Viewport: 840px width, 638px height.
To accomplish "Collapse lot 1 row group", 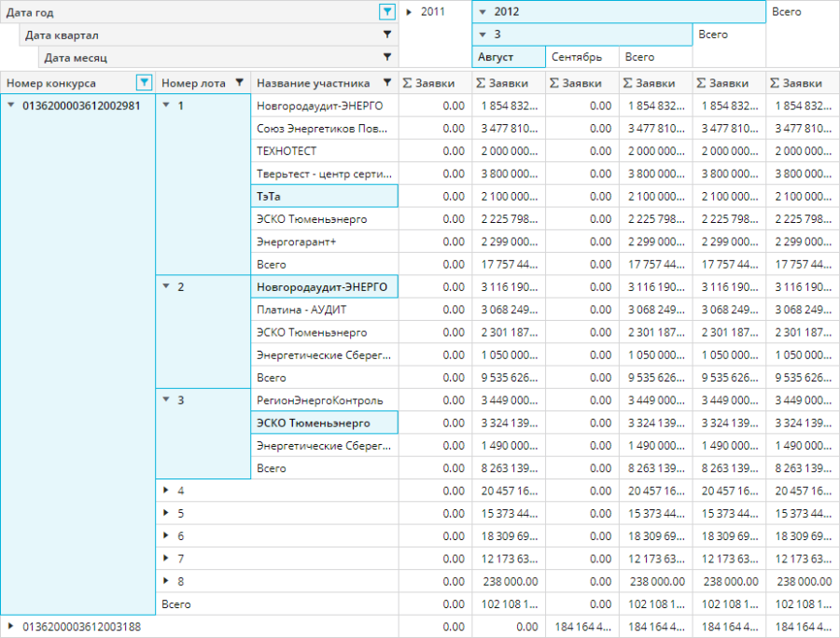I will tap(166, 105).
